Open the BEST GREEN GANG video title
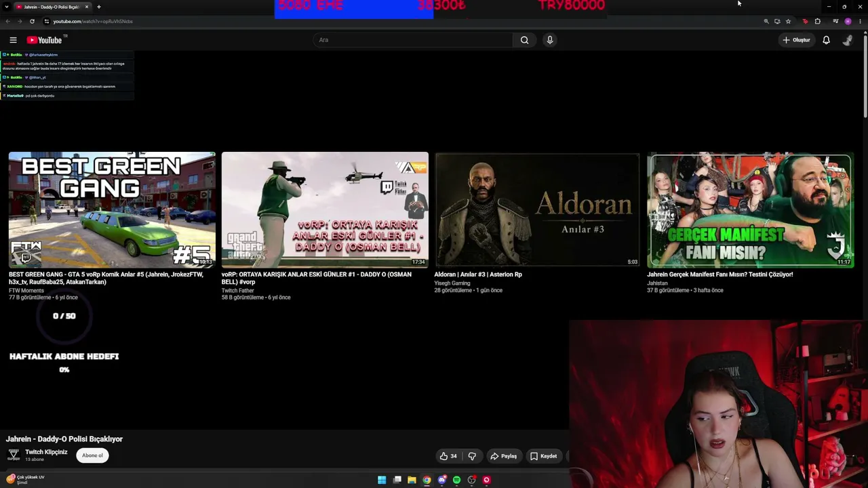 (x=106, y=278)
